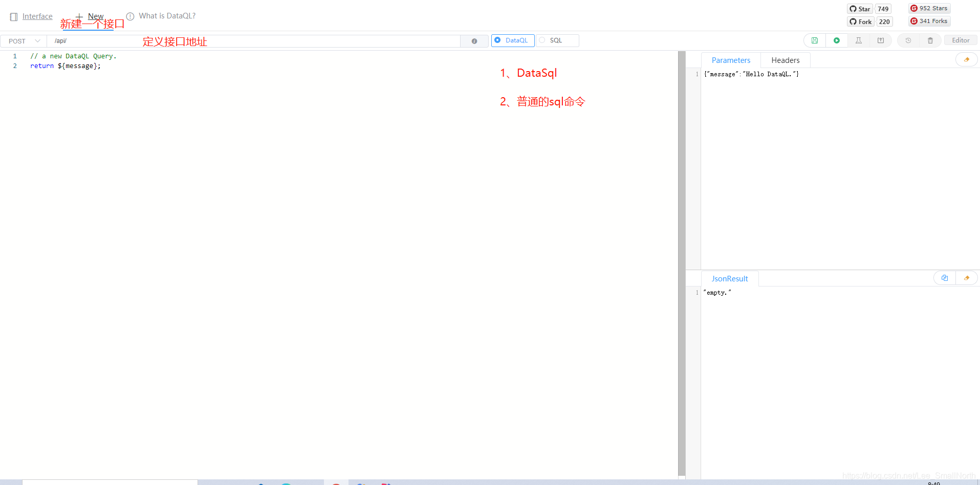Image resolution: width=980 pixels, height=485 pixels.
Task: Switch to the Headers tab
Action: (785, 60)
